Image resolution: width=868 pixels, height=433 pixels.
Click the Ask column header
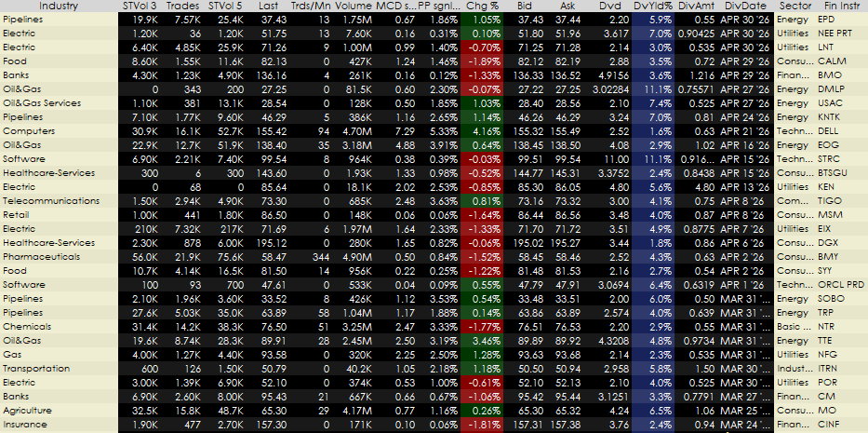[567, 7]
